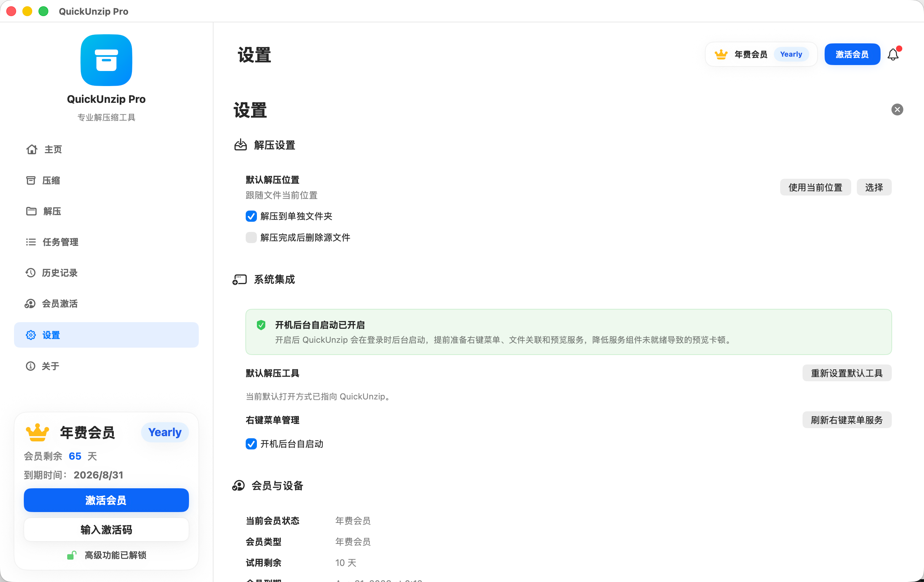924x582 pixels.
Task: Uncheck 解压到单独文件夹 checkbox
Action: (x=251, y=216)
